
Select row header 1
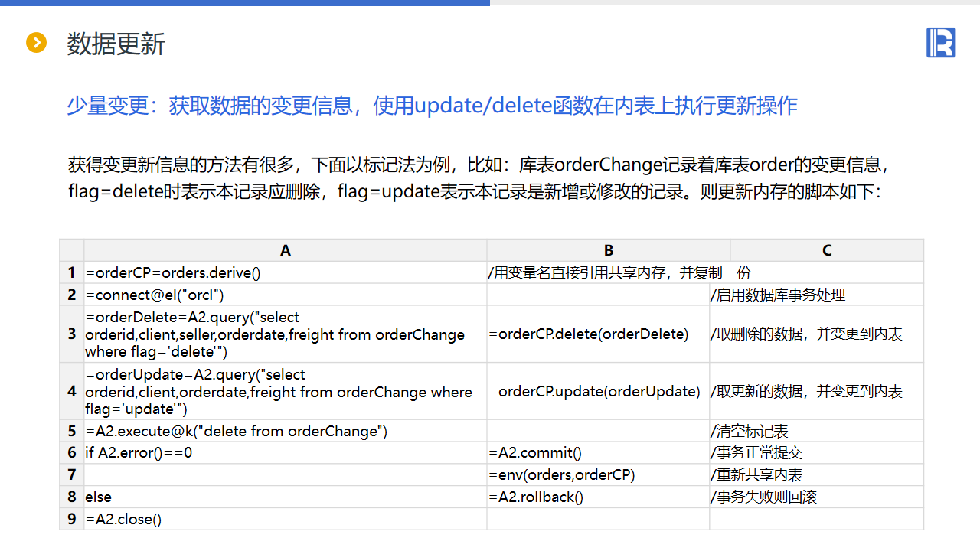click(x=72, y=272)
